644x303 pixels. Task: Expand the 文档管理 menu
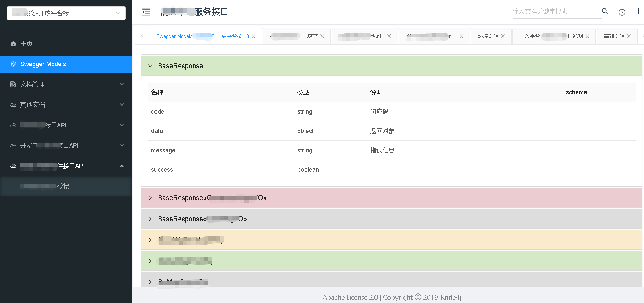[122, 84]
